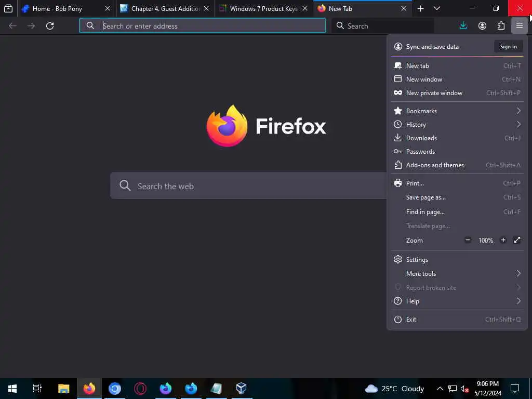This screenshot has height=399, width=532.
Task: Click the toolbar Search box
Action: tap(383, 26)
